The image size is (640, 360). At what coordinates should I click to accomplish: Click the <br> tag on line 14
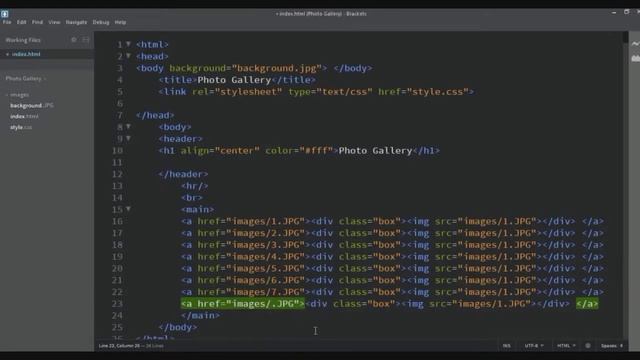click(x=192, y=198)
